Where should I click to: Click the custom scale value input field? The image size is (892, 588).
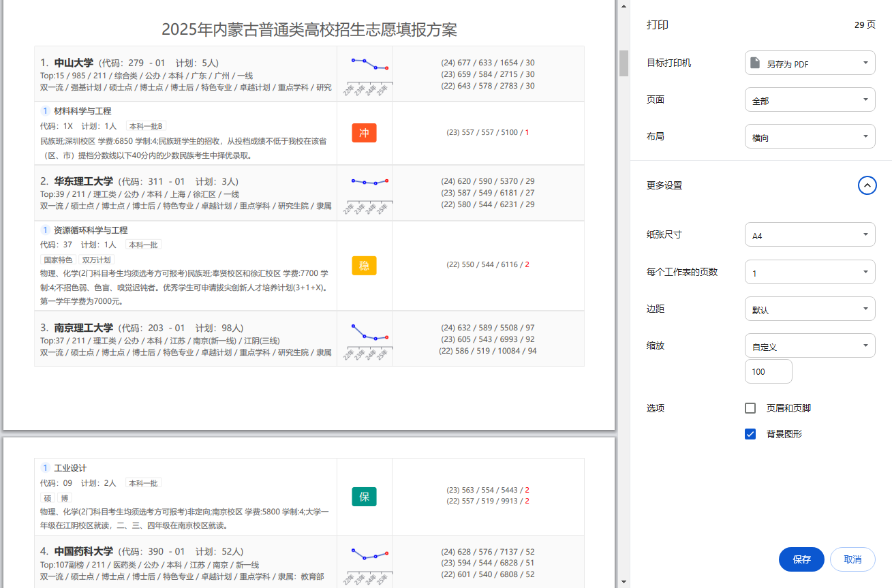click(768, 371)
